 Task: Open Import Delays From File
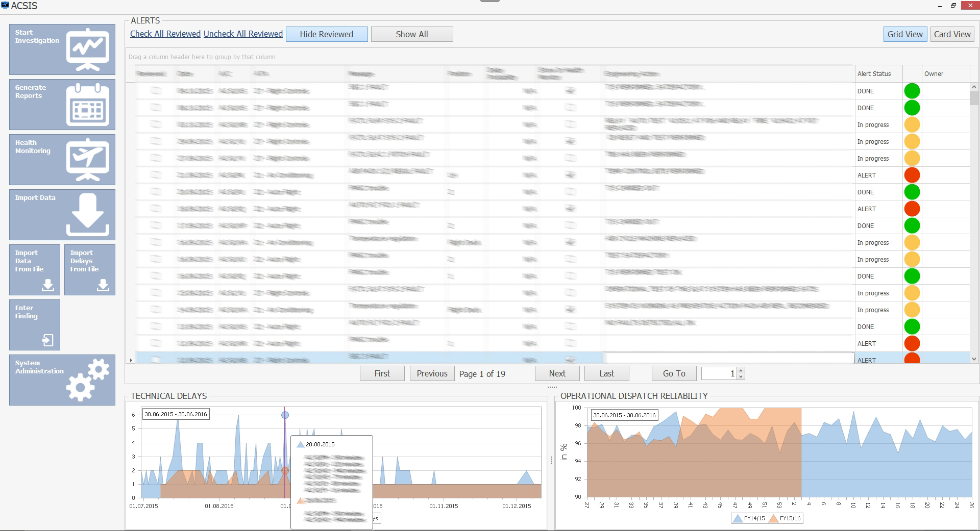(89, 270)
